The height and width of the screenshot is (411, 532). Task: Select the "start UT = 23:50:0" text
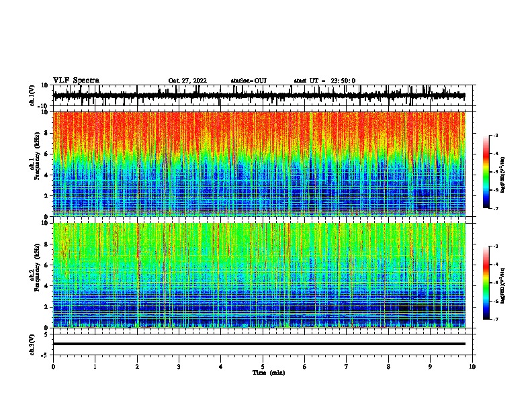324,81
